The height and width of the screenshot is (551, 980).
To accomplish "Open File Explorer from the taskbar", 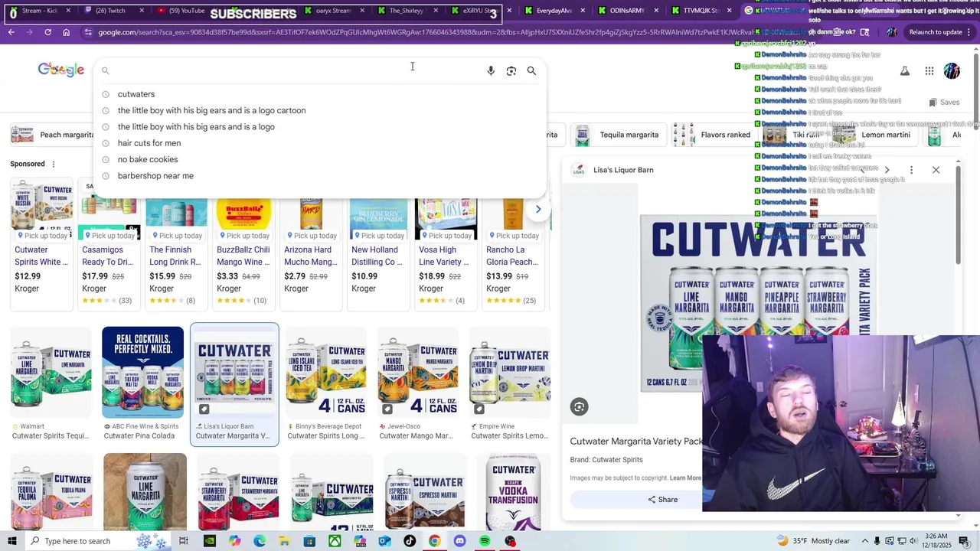I will coord(284,541).
